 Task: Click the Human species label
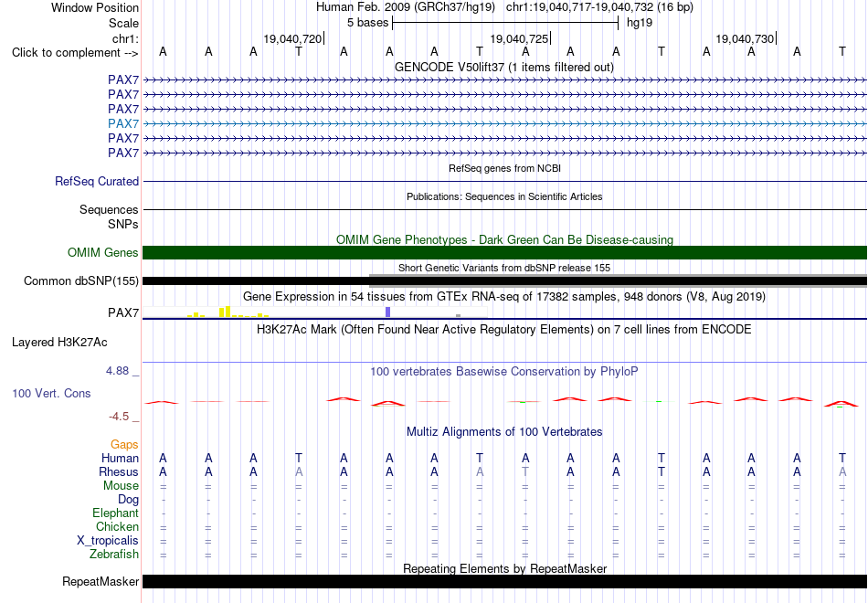tap(120, 458)
